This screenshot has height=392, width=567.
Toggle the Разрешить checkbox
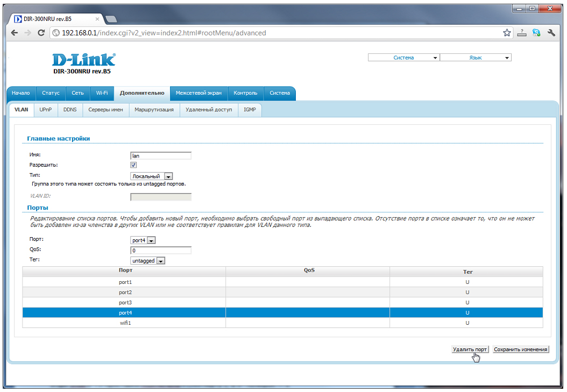133,165
